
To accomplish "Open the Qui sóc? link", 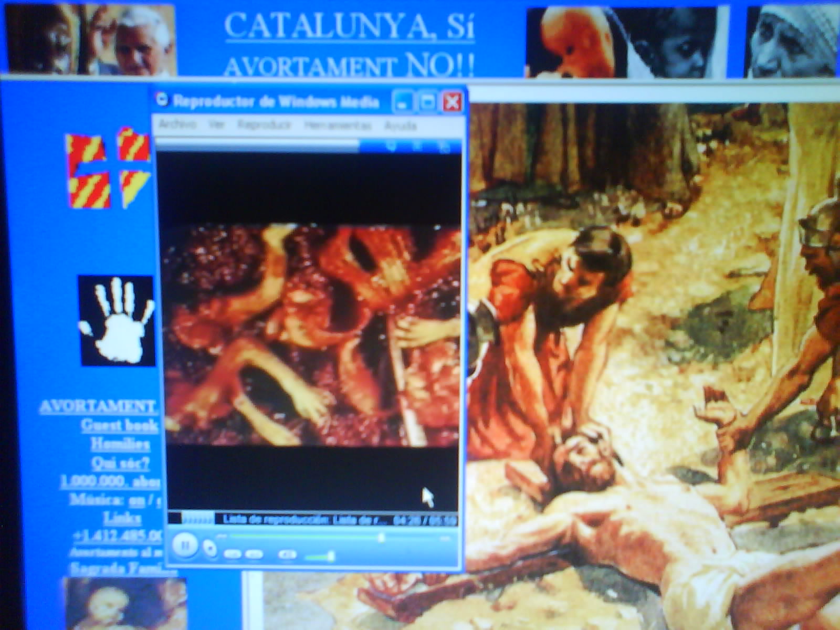I will (121, 463).
